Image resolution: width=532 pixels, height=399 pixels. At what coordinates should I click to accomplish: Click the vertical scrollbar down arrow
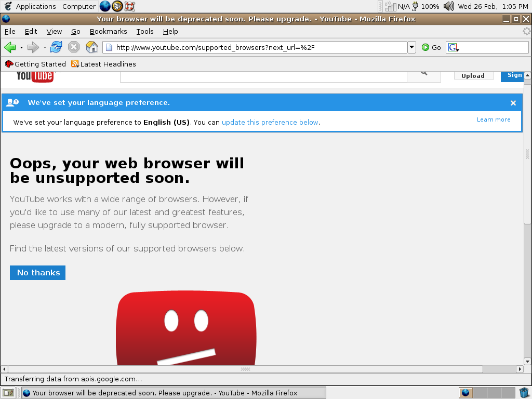[527, 362]
